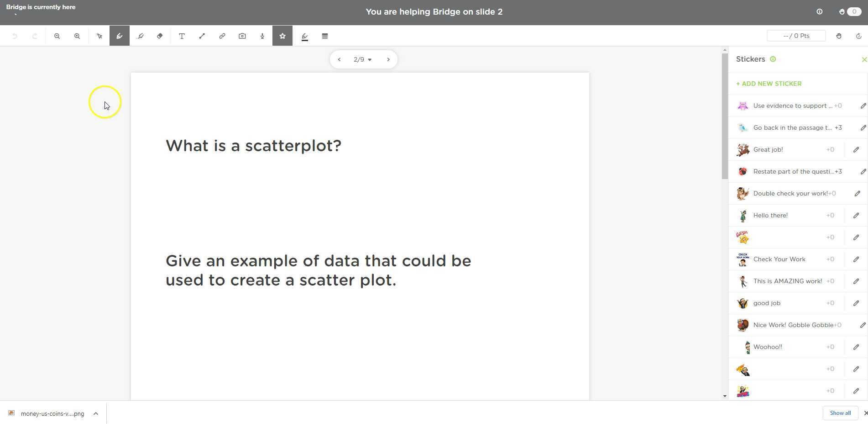The height and width of the screenshot is (424, 868).
Task: Zoom in on the slide
Action: pyautogui.click(x=77, y=36)
